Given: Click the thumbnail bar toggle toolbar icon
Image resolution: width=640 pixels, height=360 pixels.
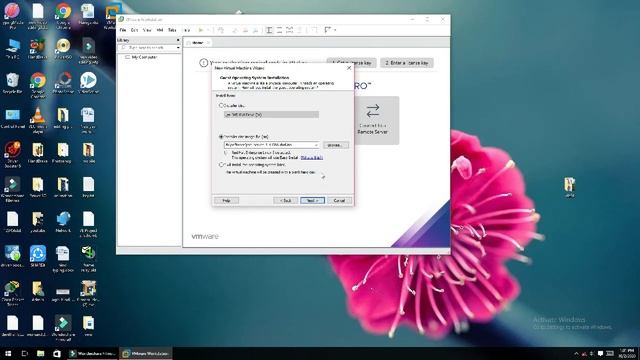Looking at the screenshot, I should [x=279, y=30].
